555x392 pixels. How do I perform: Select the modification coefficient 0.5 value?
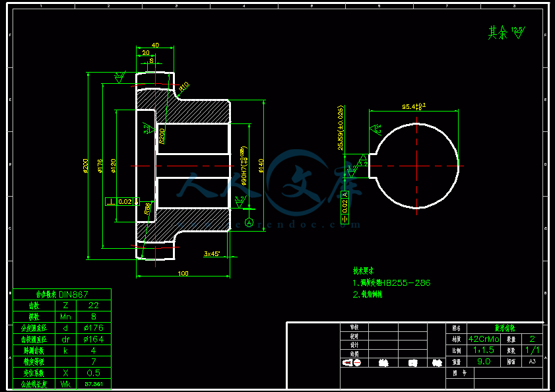point(94,373)
